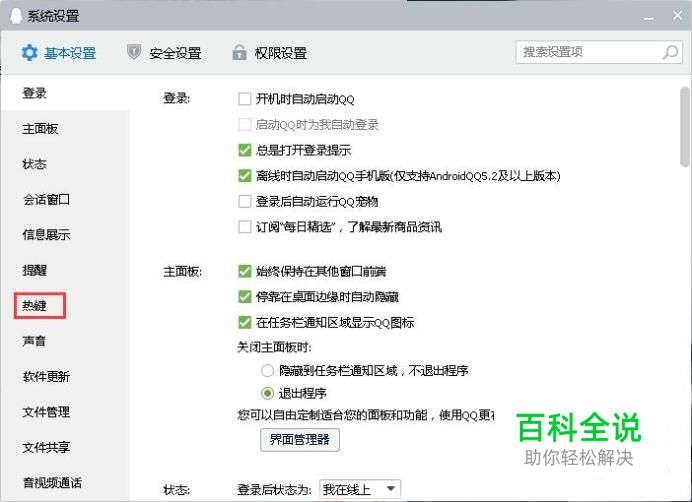Enable 登录后自动运行QQ宠物

point(244,201)
